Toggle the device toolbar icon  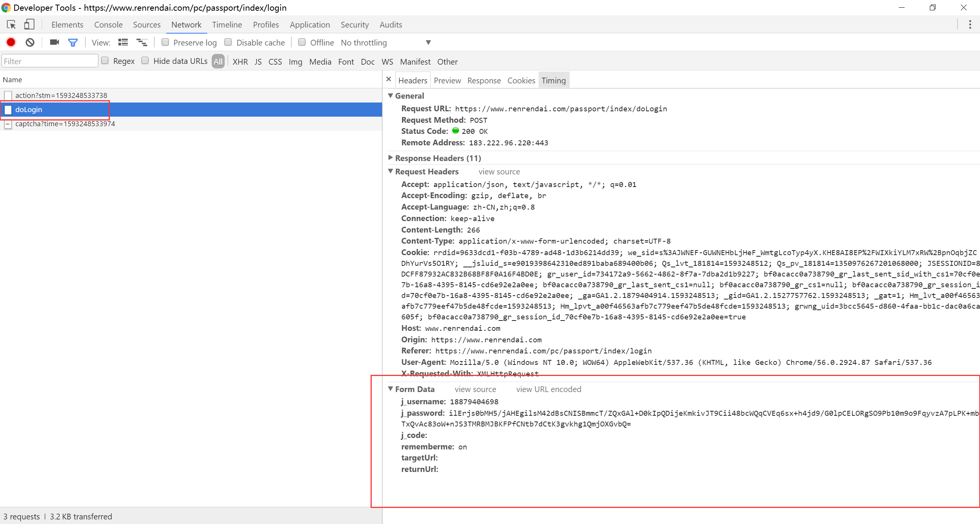[29, 25]
